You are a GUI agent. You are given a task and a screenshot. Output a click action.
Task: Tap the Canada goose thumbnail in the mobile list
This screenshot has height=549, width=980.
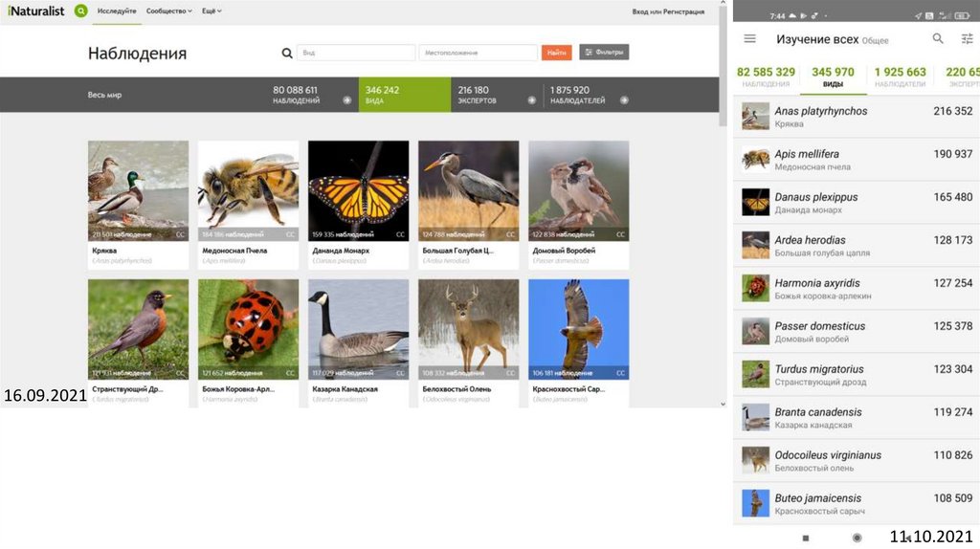coord(756,418)
